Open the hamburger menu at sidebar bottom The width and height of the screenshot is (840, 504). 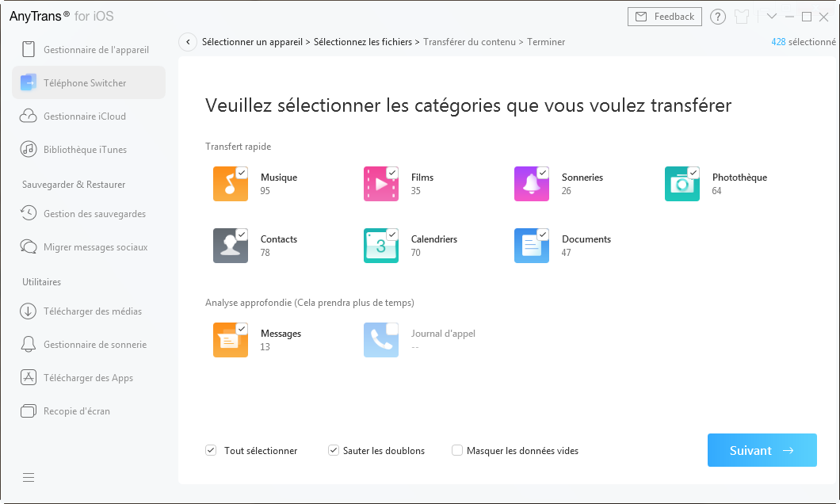click(29, 477)
